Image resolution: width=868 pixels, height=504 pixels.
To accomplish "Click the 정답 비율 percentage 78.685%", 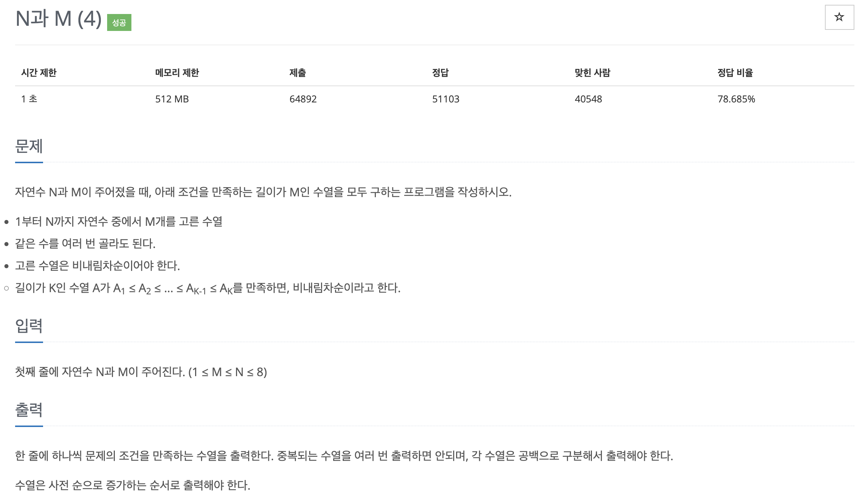I will coord(736,99).
